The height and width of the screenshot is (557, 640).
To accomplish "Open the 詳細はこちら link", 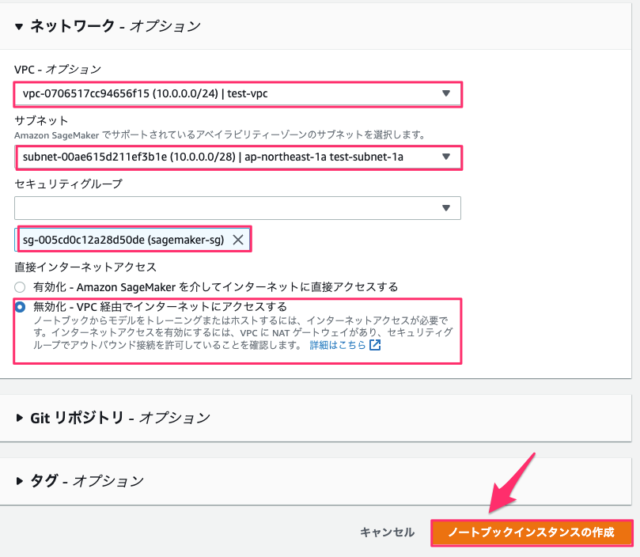I will (x=338, y=345).
